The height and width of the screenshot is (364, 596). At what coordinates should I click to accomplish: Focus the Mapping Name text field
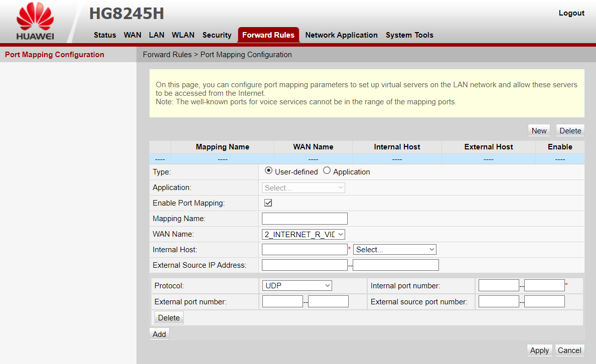point(305,219)
